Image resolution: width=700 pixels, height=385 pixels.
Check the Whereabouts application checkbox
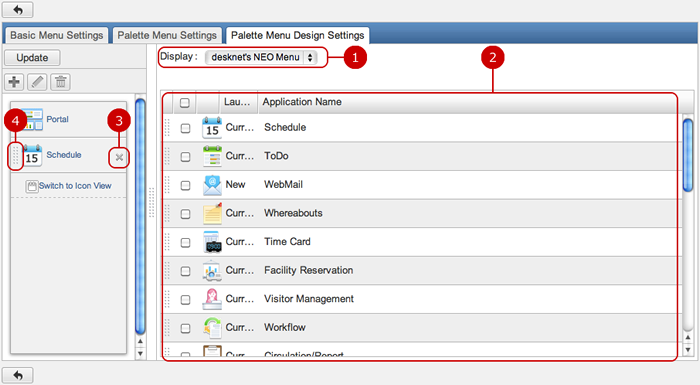pyautogui.click(x=185, y=214)
